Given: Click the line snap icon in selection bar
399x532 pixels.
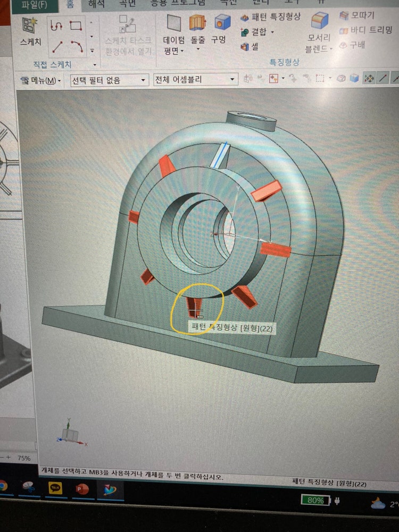Looking at the screenshot, I should point(383,79).
